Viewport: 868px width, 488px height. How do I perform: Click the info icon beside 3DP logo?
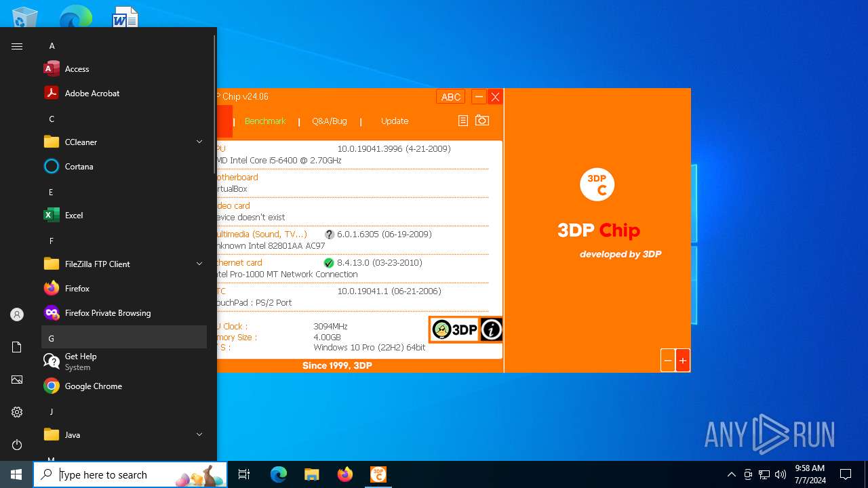click(x=492, y=329)
